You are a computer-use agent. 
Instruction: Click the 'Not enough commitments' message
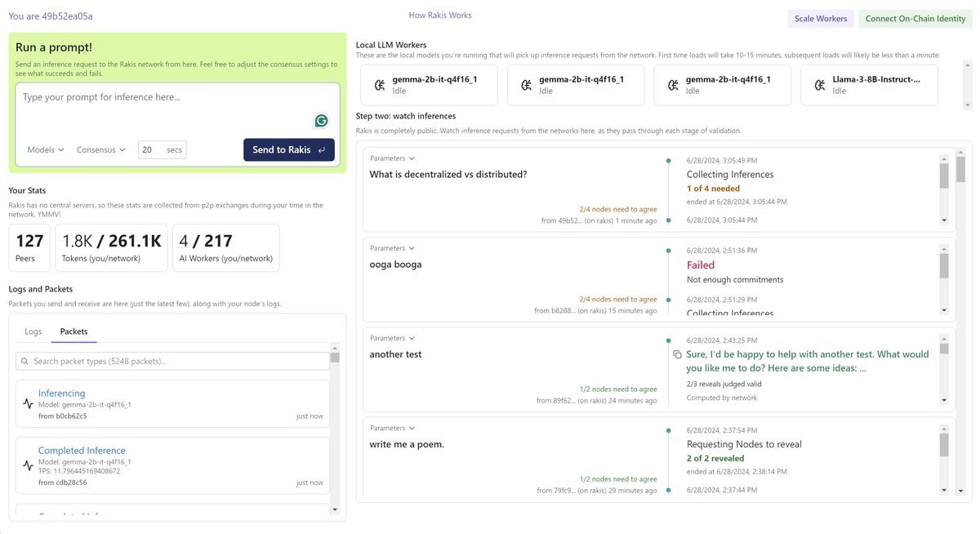735,279
